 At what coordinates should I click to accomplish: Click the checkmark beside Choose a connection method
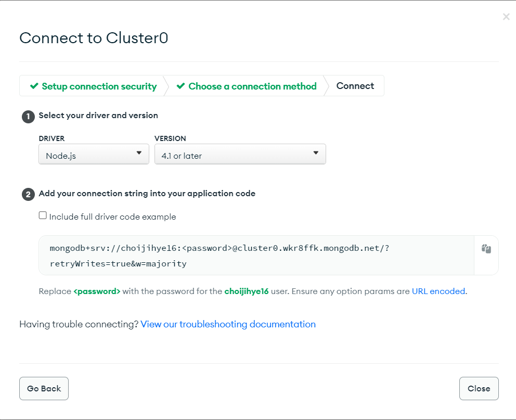click(181, 86)
